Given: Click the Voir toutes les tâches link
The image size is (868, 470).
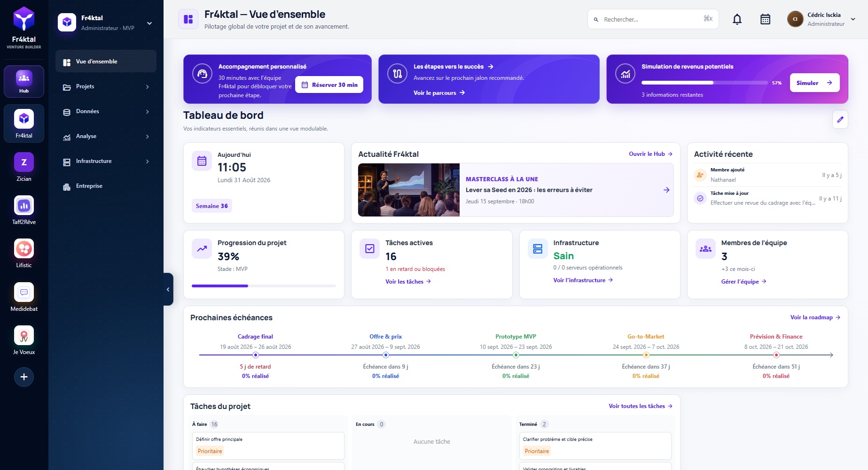Looking at the screenshot, I should pyautogui.click(x=641, y=406).
